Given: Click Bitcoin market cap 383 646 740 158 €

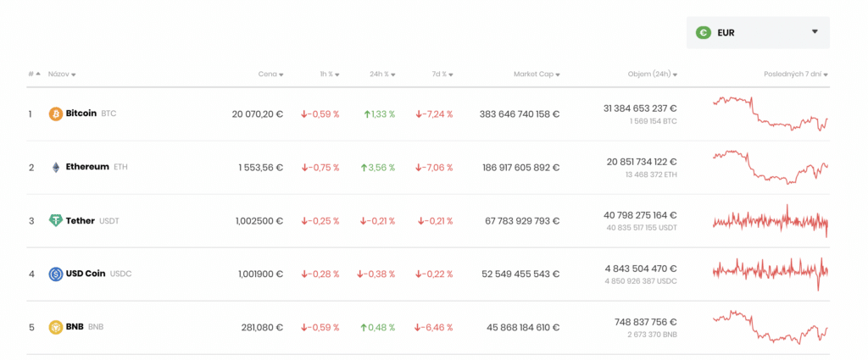Looking at the screenshot, I should 520,114.
